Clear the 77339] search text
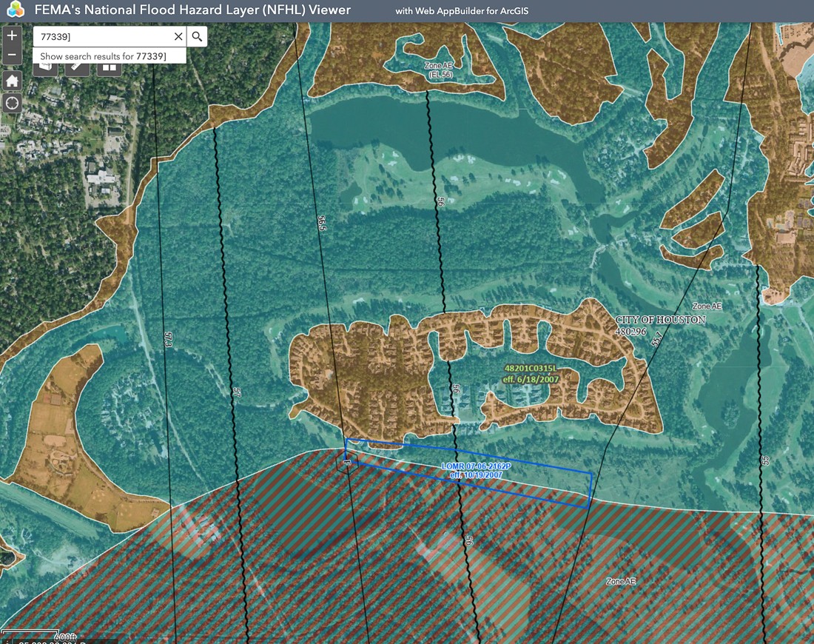Image resolution: width=814 pixels, height=644 pixels. pyautogui.click(x=178, y=36)
